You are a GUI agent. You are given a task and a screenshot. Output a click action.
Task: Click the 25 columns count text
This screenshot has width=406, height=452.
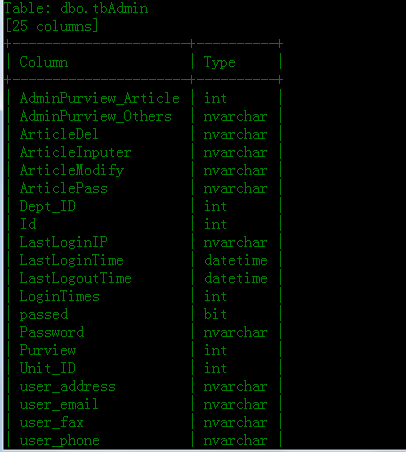click(x=52, y=26)
